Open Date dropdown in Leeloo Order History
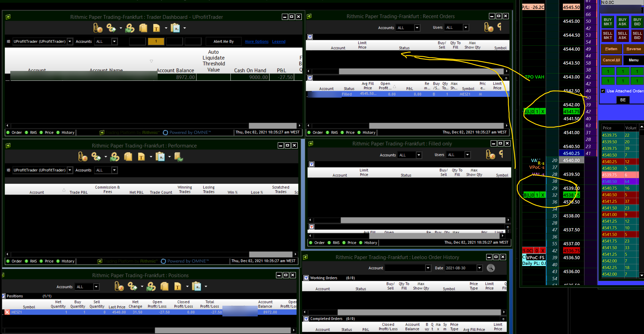The width and height of the screenshot is (644, 334). (479, 268)
